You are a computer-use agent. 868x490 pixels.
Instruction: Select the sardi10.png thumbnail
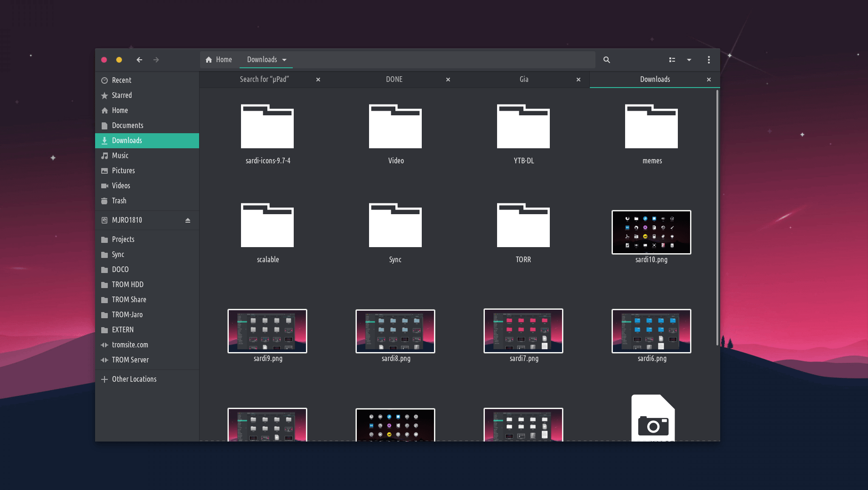click(651, 233)
